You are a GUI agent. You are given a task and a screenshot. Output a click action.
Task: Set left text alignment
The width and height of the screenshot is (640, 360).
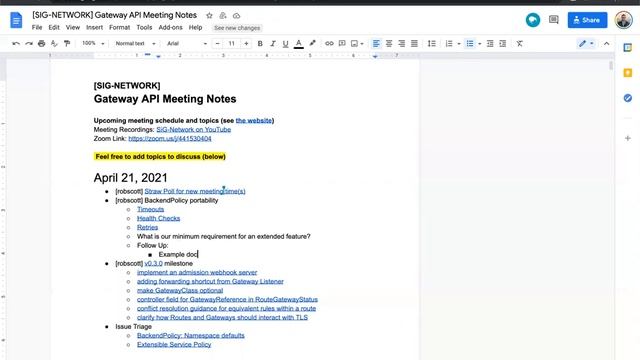(376, 43)
